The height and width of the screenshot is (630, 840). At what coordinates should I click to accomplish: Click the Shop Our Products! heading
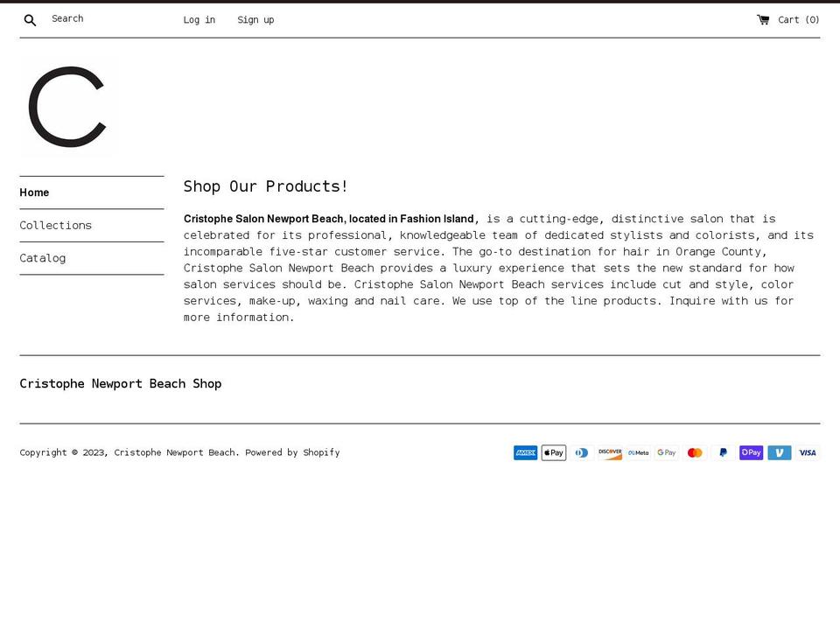(x=266, y=186)
